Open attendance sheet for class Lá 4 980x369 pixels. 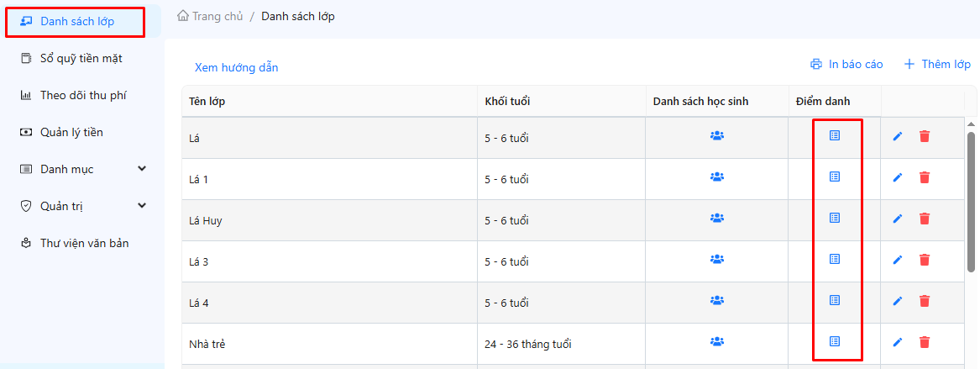click(x=835, y=300)
